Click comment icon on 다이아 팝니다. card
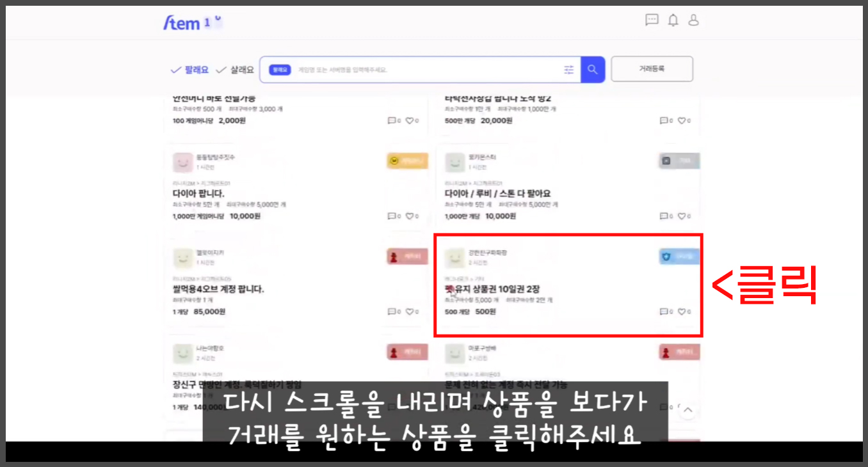 click(x=392, y=216)
